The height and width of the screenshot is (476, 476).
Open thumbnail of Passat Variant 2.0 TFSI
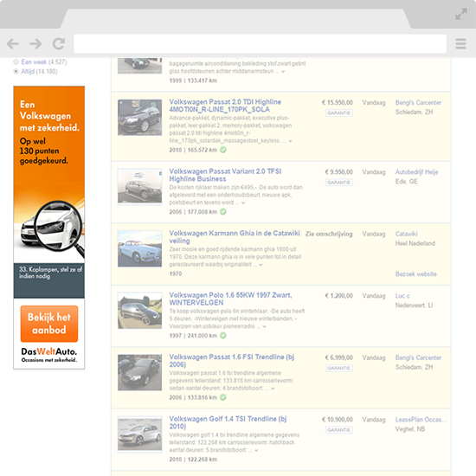139,186
